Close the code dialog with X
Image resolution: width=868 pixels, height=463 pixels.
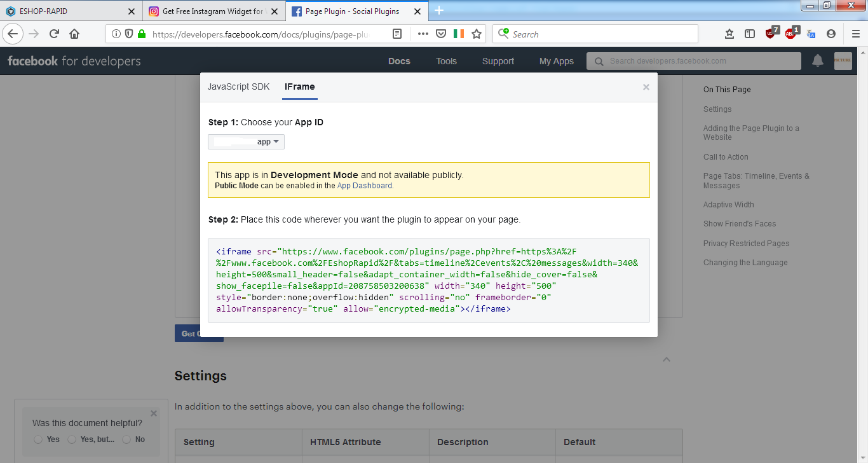646,87
